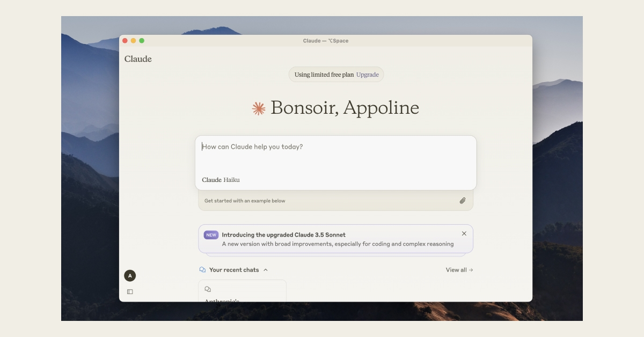Click the "Using limited free plan" text
This screenshot has height=337, width=644.
point(324,75)
